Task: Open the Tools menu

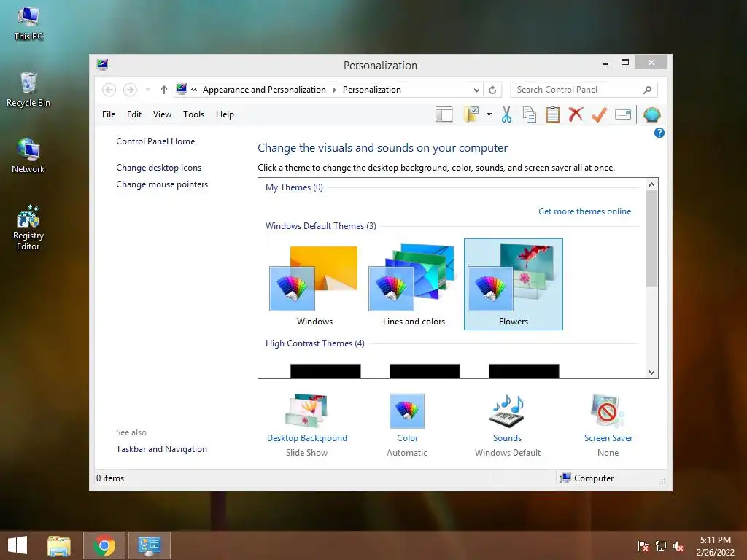Action: [x=193, y=114]
